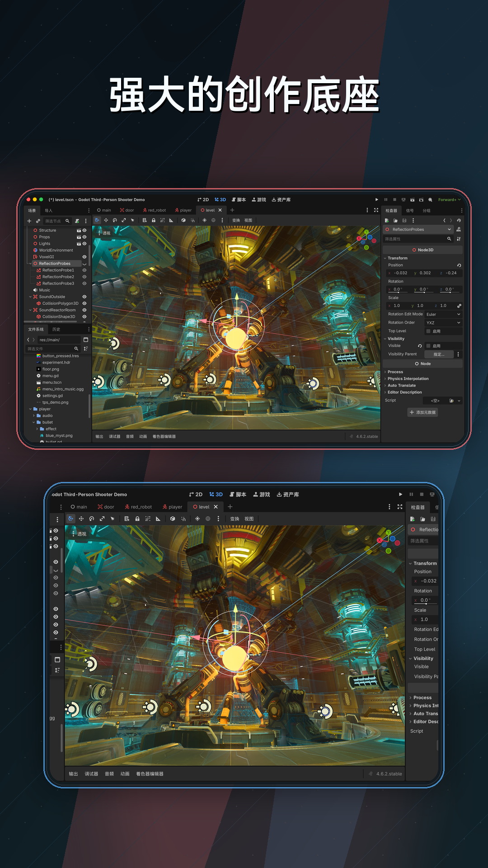The height and width of the screenshot is (868, 488).
Task: Add new scene tab plus in lower editor
Action: [230, 507]
